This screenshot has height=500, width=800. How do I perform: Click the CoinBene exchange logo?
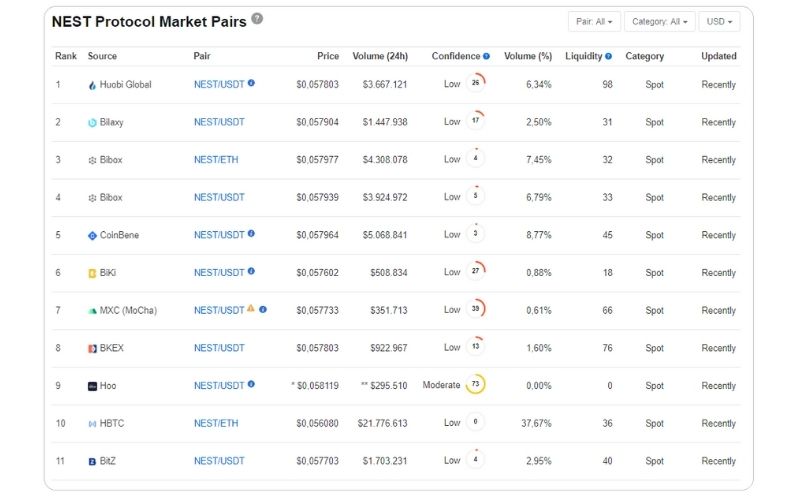(92, 236)
